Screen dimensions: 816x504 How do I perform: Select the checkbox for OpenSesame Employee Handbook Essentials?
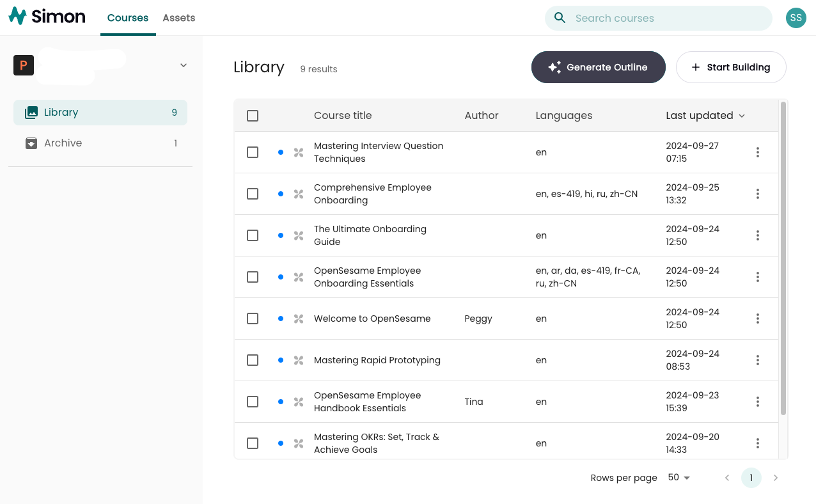coord(252,402)
